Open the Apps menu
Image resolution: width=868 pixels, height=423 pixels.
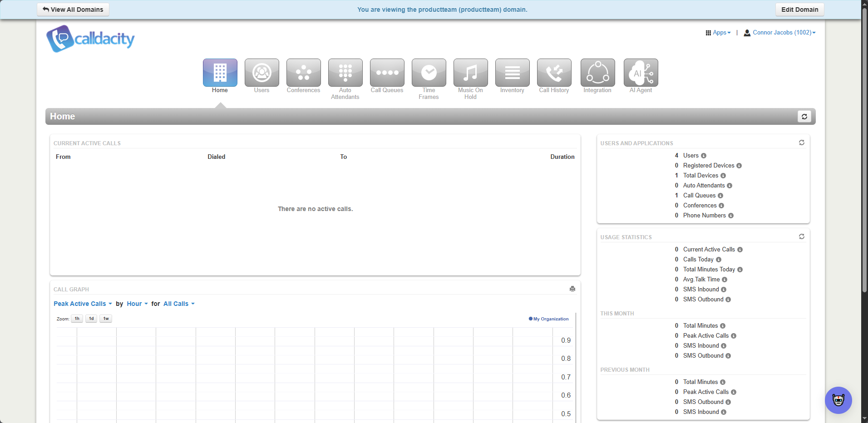click(x=718, y=33)
